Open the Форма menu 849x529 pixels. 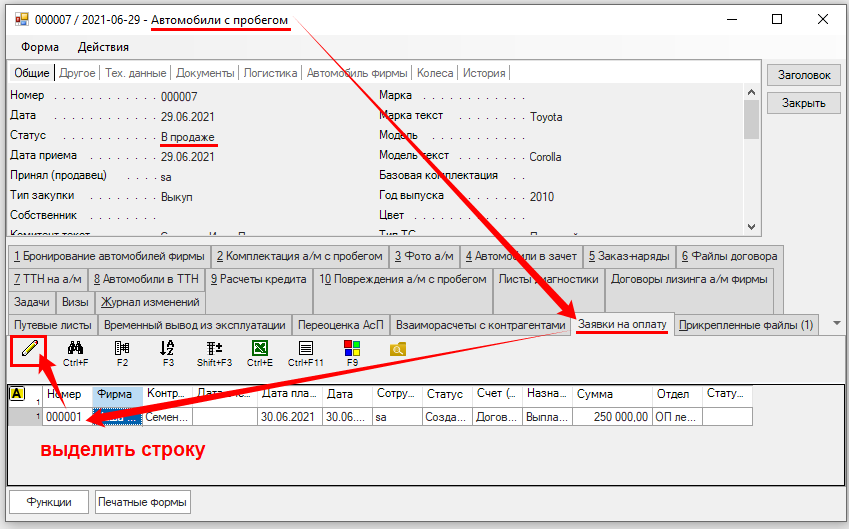[40, 47]
